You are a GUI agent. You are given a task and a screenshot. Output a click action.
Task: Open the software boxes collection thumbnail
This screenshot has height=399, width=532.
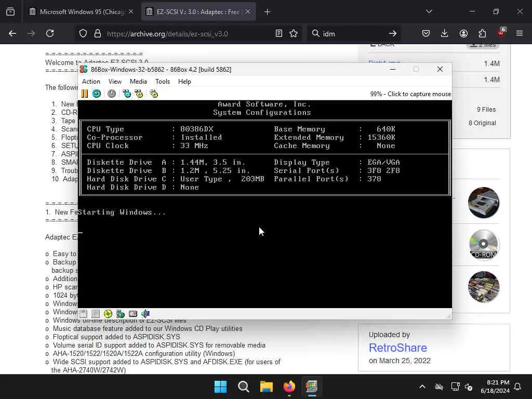(x=484, y=287)
